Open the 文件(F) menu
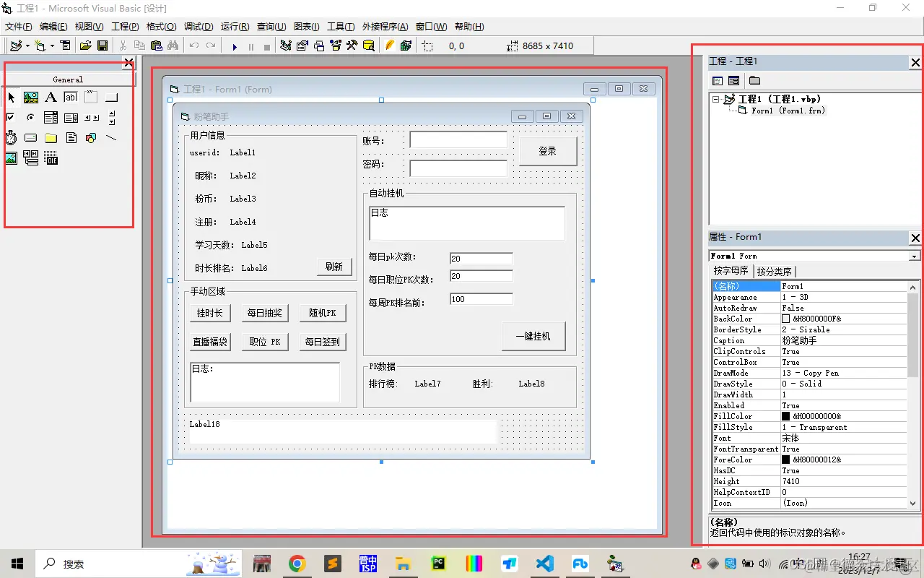Screen dimensions: 924x578 18,27
